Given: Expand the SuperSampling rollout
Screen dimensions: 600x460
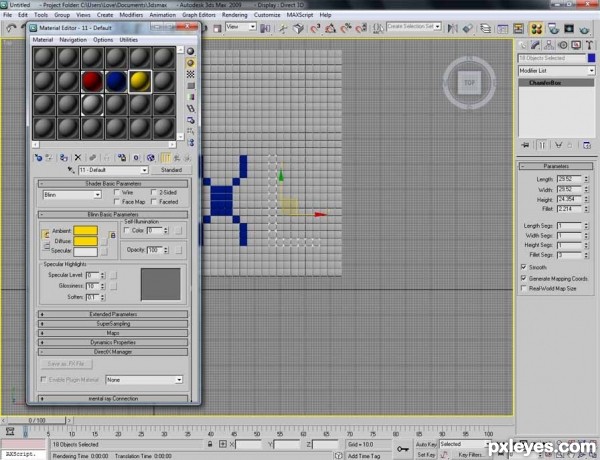Looking at the screenshot, I should 113,324.
